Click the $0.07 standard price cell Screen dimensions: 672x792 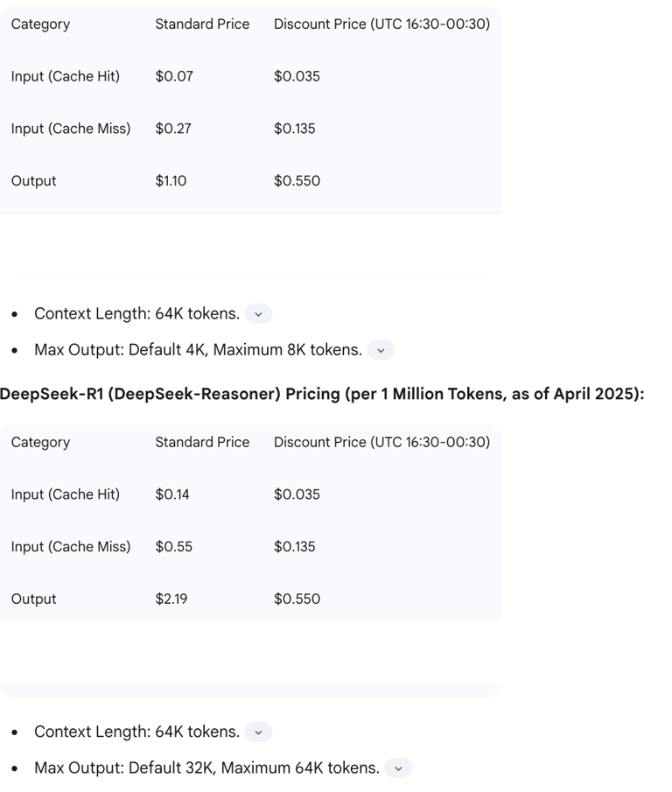174,76
